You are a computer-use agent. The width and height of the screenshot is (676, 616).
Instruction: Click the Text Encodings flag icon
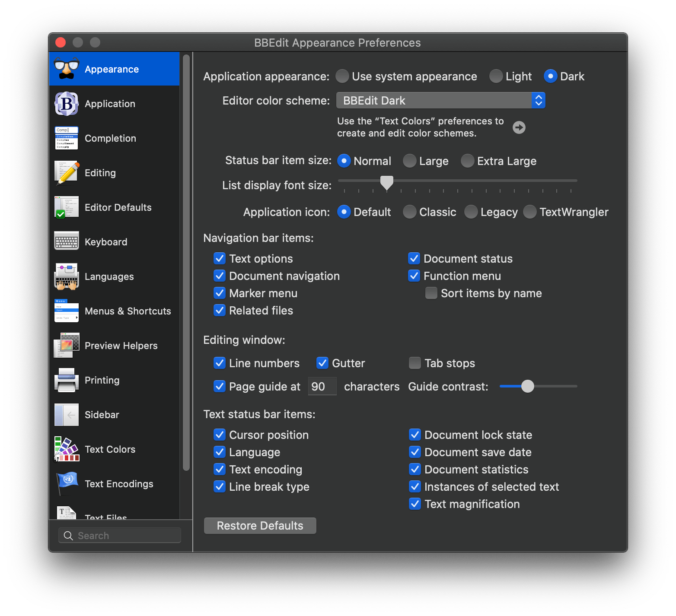tap(66, 483)
